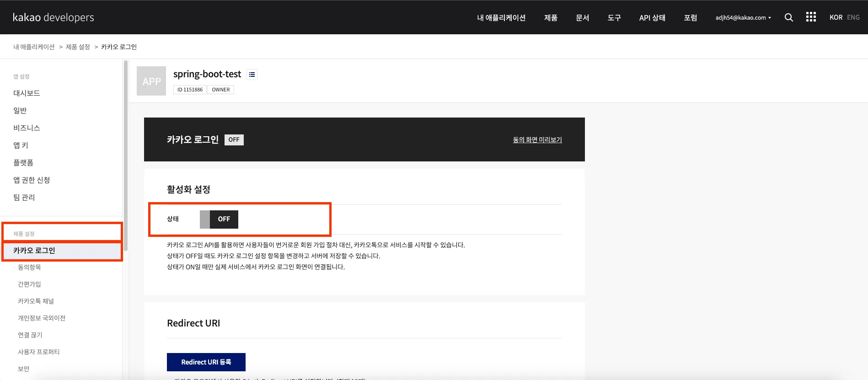The width and height of the screenshot is (868, 380).
Task: Open 보안 in the sidebar
Action: 23,369
